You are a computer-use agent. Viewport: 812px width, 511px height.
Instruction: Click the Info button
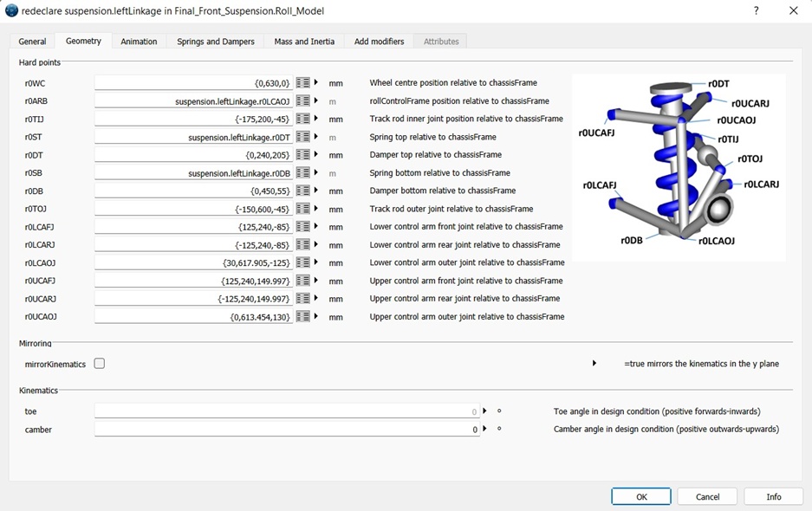[773, 496]
